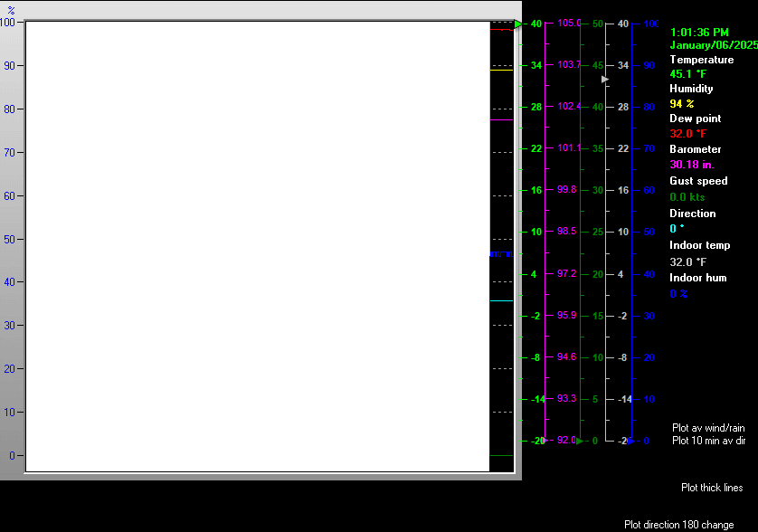Select the Direction label
The width and height of the screenshot is (758, 532).
692,214
